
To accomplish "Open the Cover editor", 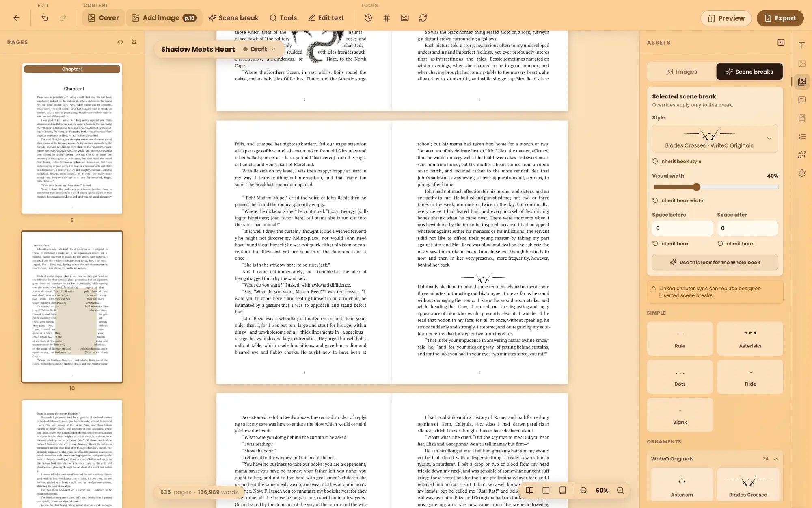I will pos(103,18).
